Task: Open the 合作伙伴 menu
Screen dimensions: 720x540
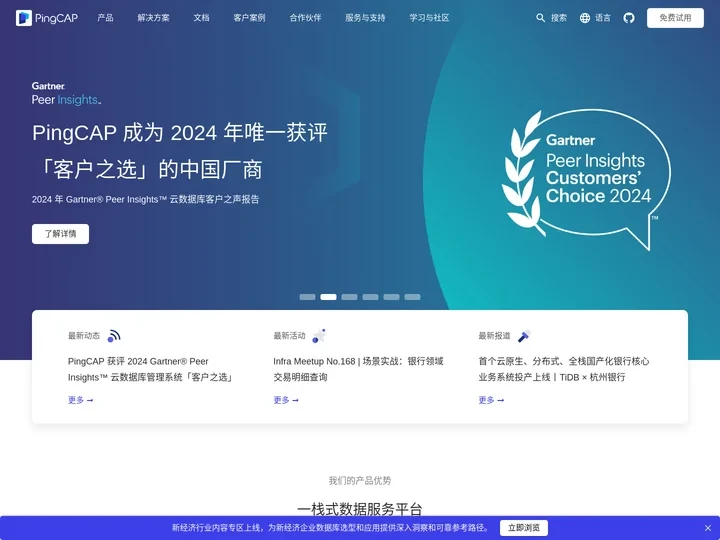Action: (305, 18)
